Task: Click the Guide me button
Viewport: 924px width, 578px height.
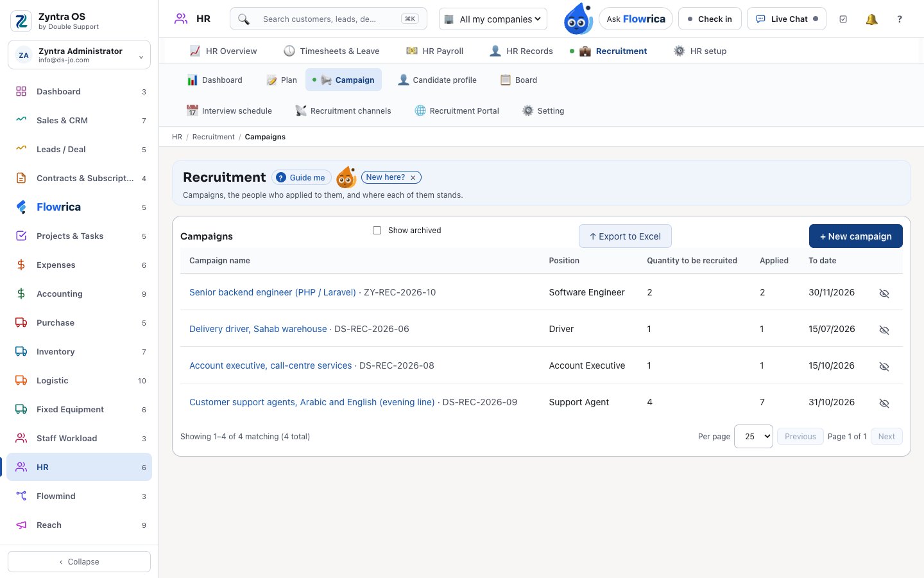Action: click(302, 178)
